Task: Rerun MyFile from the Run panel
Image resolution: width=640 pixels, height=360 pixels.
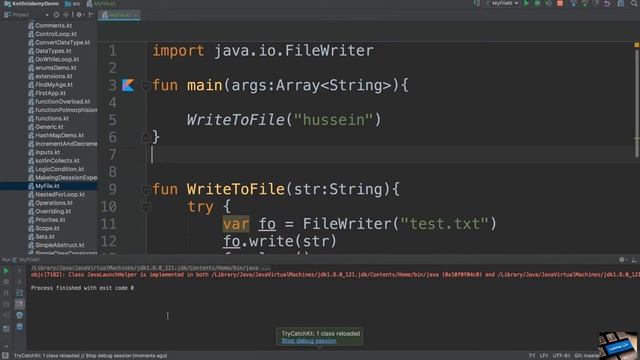Action: click(x=6, y=271)
